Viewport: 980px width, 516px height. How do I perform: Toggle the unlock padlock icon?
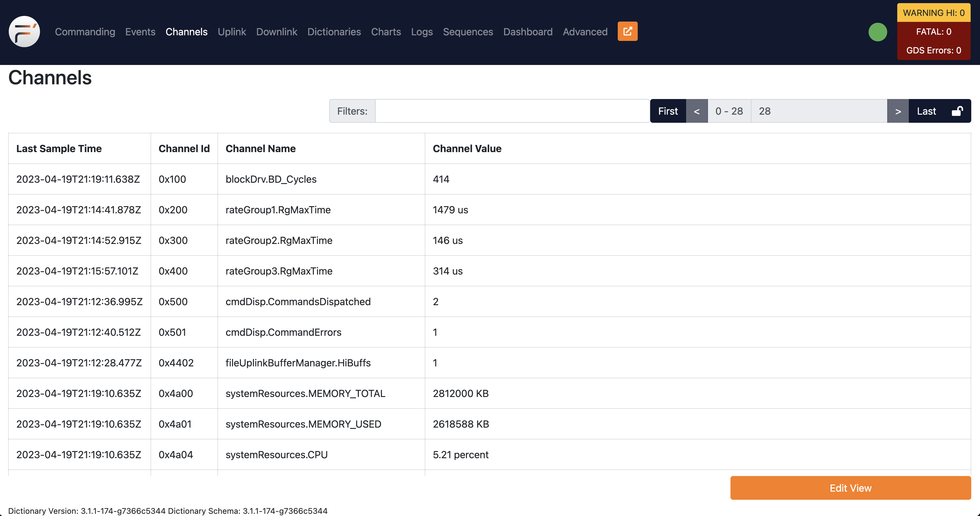click(x=957, y=111)
